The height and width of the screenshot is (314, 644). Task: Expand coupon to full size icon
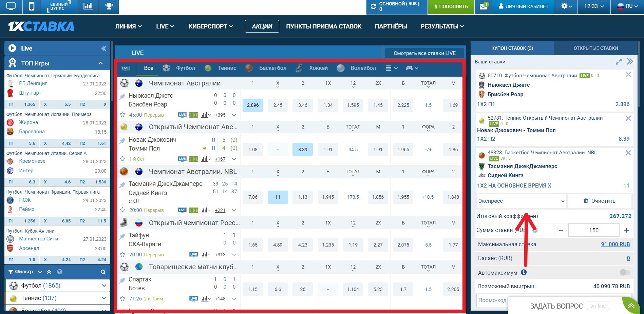click(619, 62)
